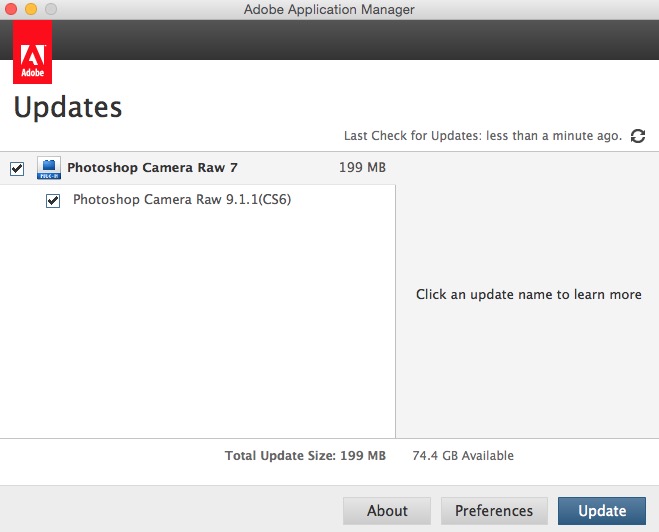Click 'Click an update name to learn more' pane
The width and height of the screenshot is (659, 532).
pyautogui.click(x=528, y=294)
